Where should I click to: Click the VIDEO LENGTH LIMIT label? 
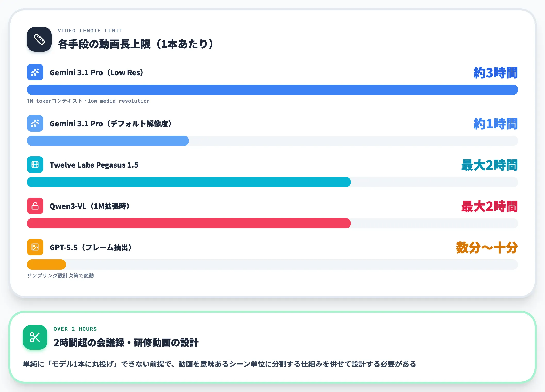point(90,31)
